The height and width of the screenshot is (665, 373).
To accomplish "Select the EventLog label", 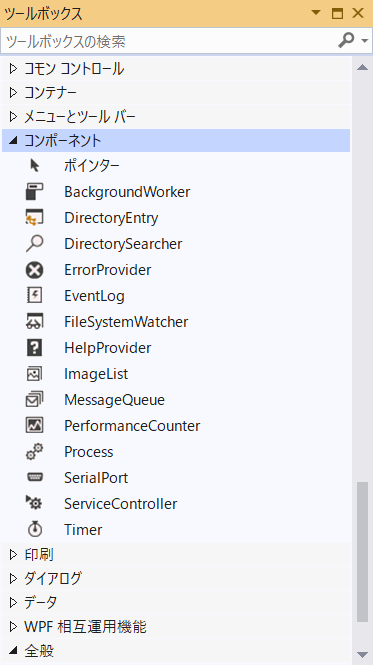I will (x=94, y=296).
